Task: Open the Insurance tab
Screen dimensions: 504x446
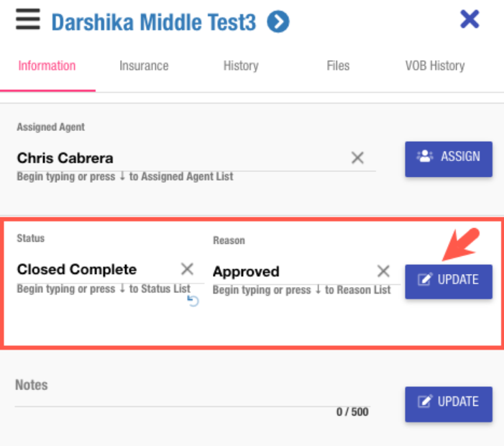Action: pos(144,66)
